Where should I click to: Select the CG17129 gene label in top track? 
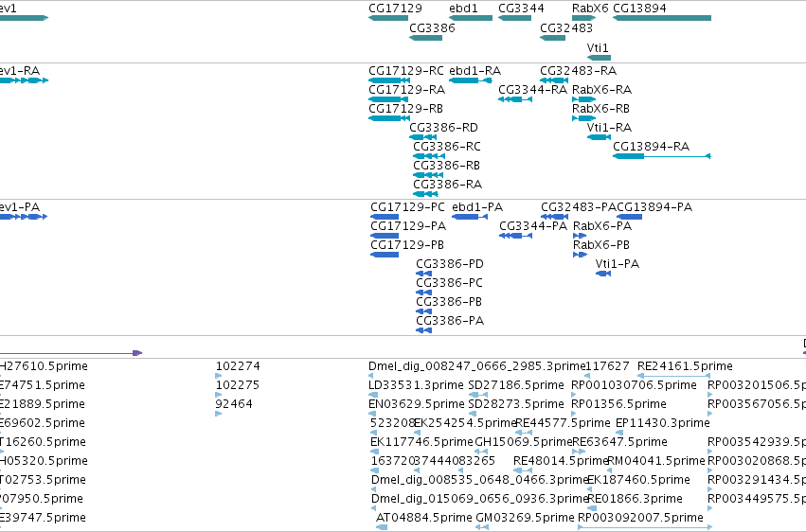[x=395, y=9]
